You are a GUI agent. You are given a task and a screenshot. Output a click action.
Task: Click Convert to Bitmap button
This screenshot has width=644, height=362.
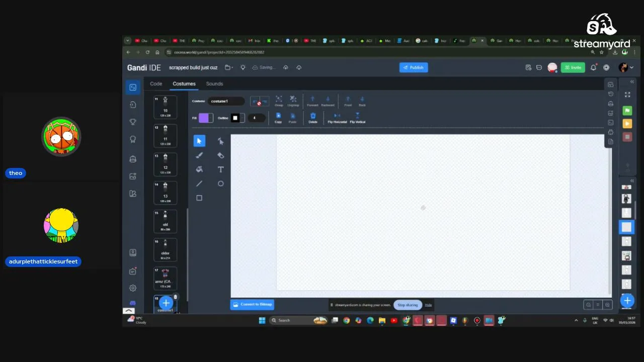coord(252,304)
